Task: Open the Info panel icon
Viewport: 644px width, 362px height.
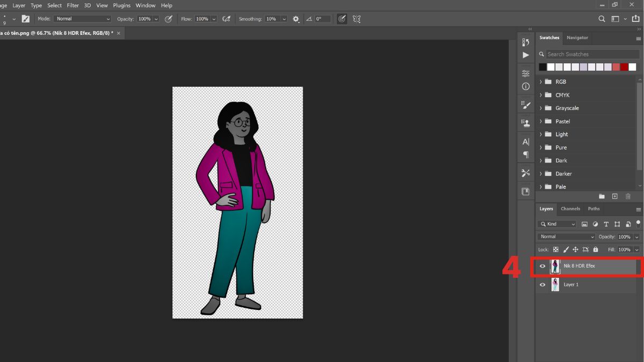Action: pyautogui.click(x=525, y=86)
